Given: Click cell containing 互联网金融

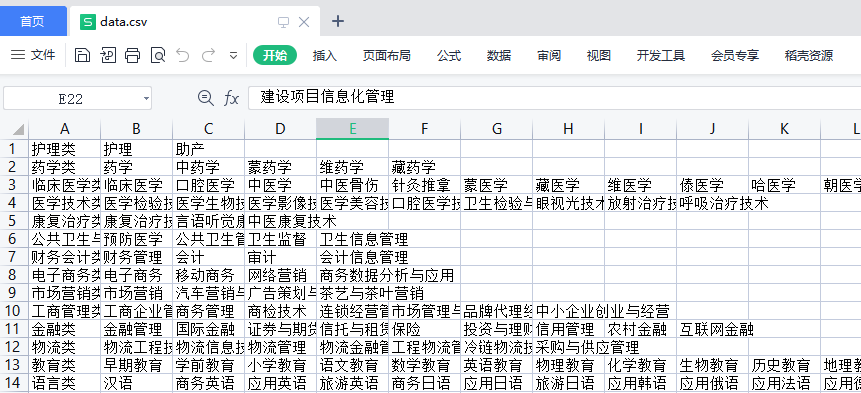Looking at the screenshot, I should (x=712, y=329).
